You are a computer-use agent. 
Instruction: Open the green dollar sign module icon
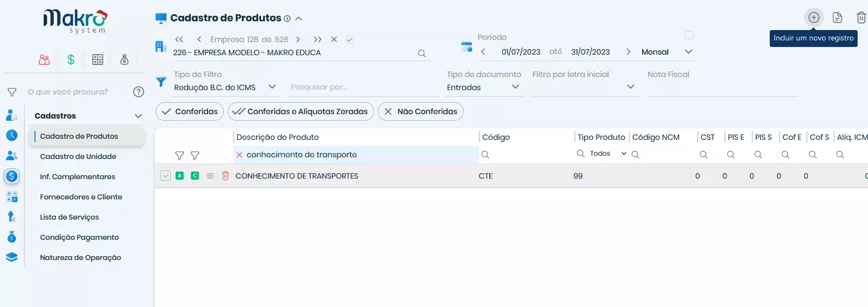(71, 60)
